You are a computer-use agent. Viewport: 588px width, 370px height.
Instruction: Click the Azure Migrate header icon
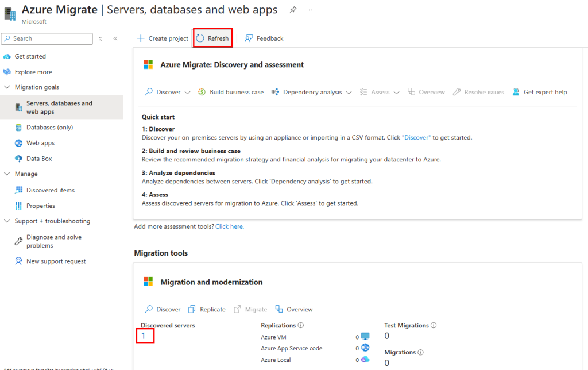click(10, 14)
